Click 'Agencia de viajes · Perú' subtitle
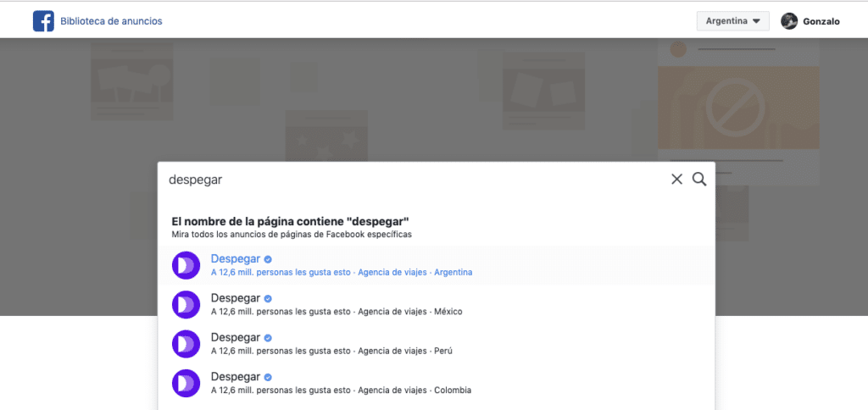The width and height of the screenshot is (868, 410). pyautogui.click(x=405, y=351)
